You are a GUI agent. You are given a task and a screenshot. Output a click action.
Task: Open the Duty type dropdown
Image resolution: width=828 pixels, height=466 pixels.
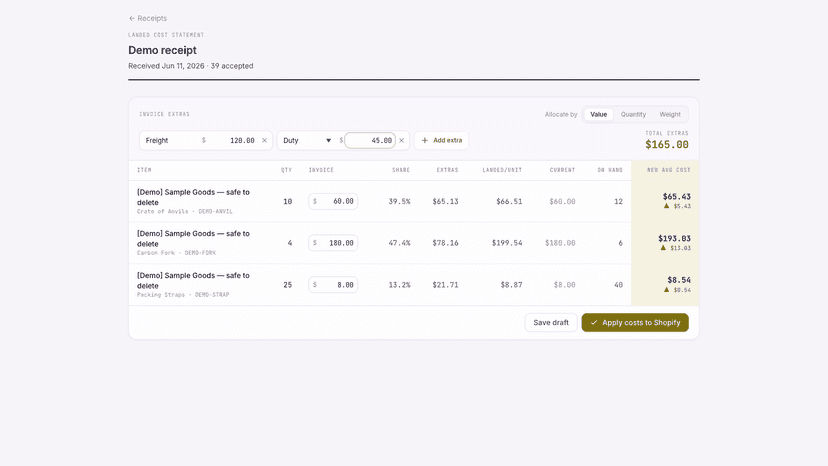point(307,141)
